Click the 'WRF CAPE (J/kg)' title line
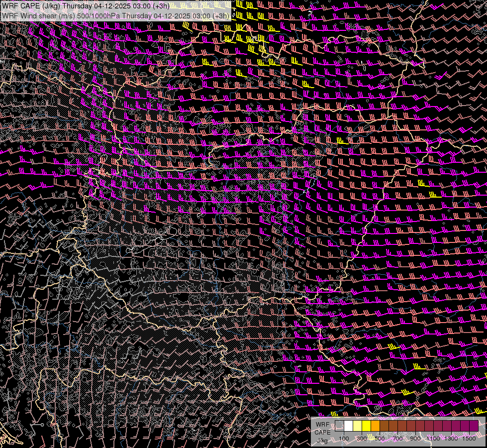 86,6
